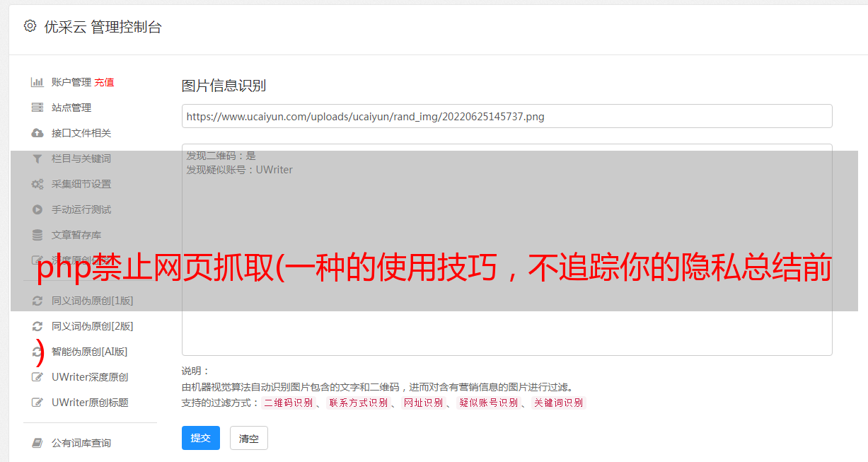Click the 发现疑似账号：UWriter result line

(239, 170)
